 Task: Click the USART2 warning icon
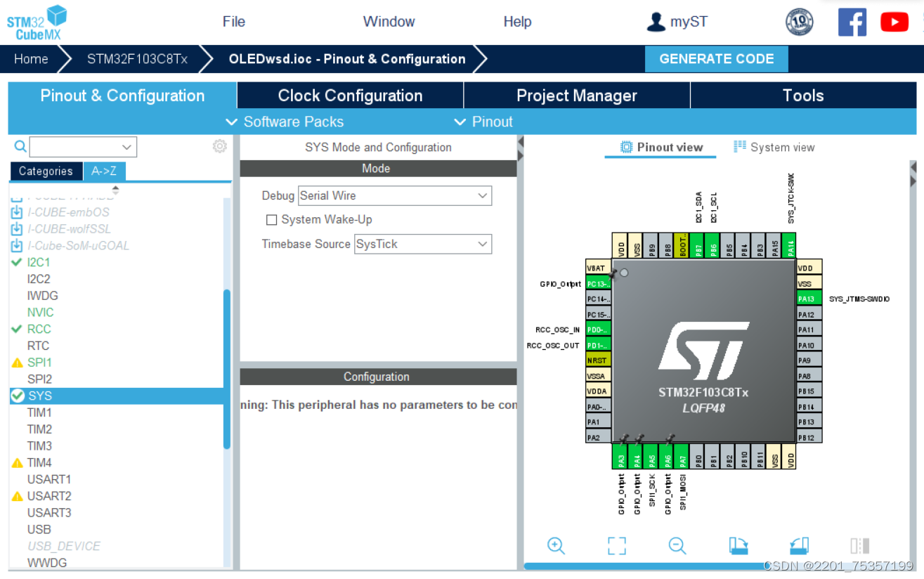[18, 497]
